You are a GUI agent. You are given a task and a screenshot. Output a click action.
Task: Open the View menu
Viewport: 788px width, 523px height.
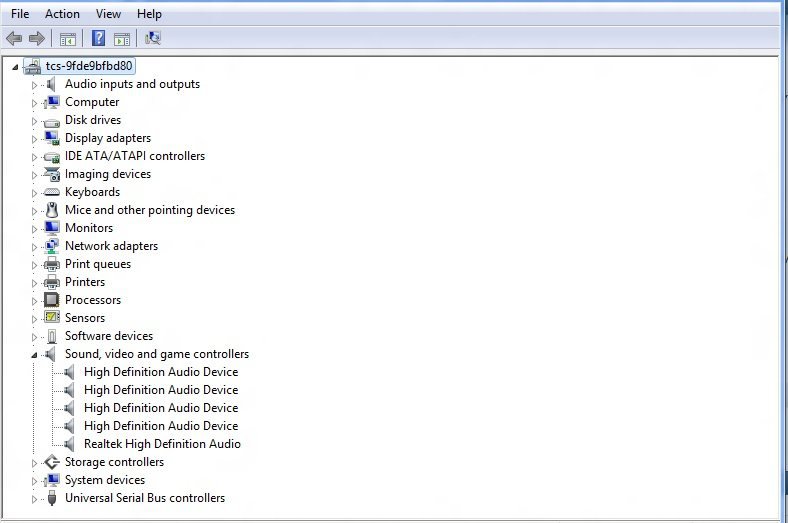(108, 14)
